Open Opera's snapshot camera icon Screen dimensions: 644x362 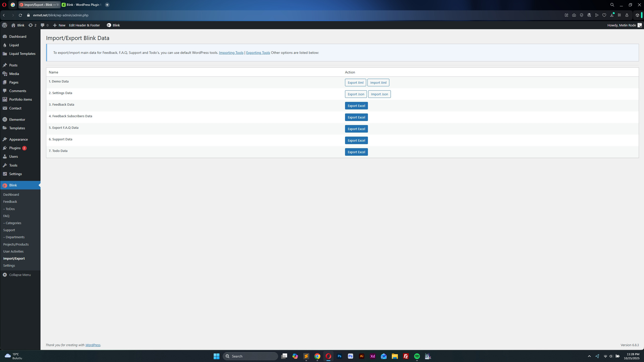click(574, 15)
